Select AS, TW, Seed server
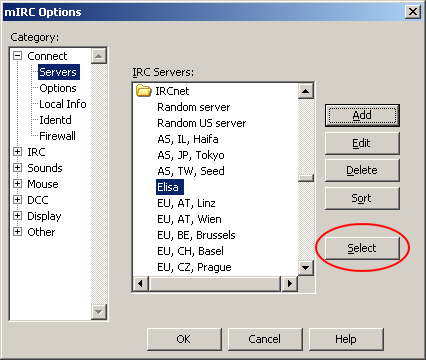 tap(191, 171)
